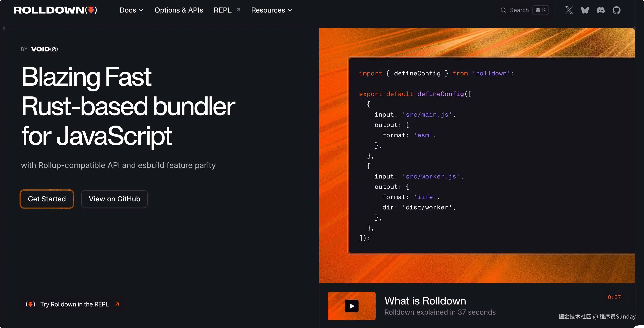This screenshot has height=328, width=644.
Task: Open the Discord icon link
Action: tap(601, 10)
